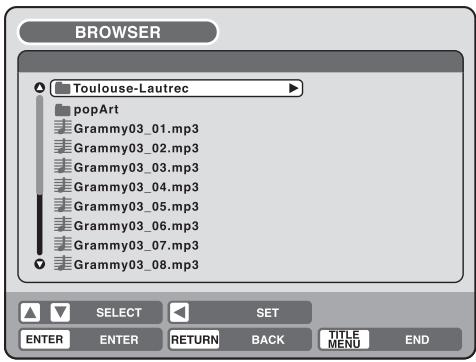
Task: Click the music icon beside Grammy03_07.mp3
Action: 63,244
